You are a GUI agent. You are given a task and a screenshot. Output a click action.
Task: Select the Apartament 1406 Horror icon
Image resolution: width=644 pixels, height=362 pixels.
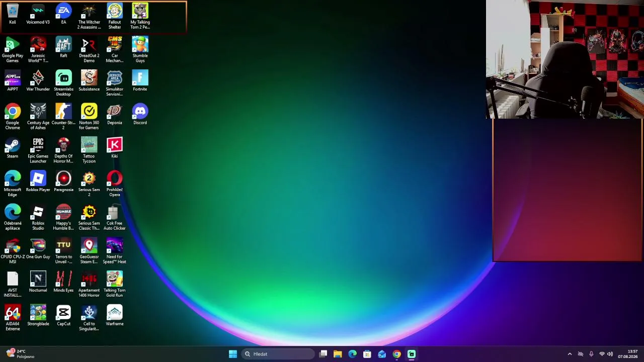[89, 285]
